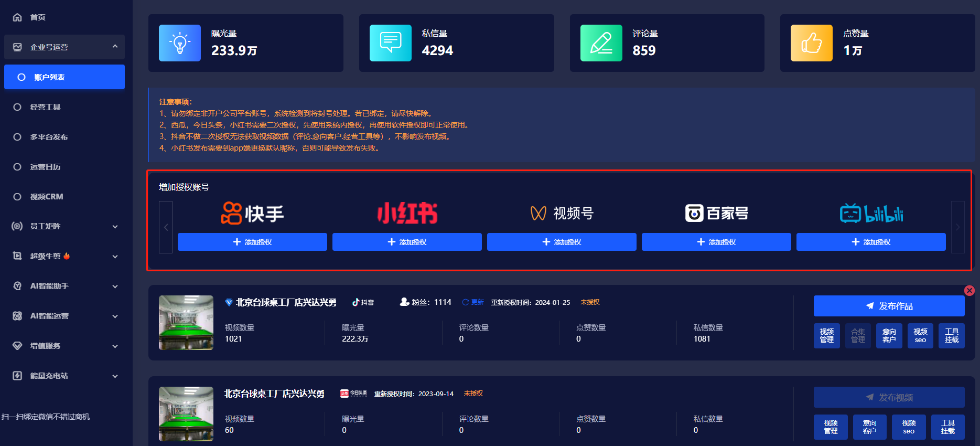Remove the 抖音 account with red close icon
This screenshot has width=980, height=446.
[x=970, y=291]
